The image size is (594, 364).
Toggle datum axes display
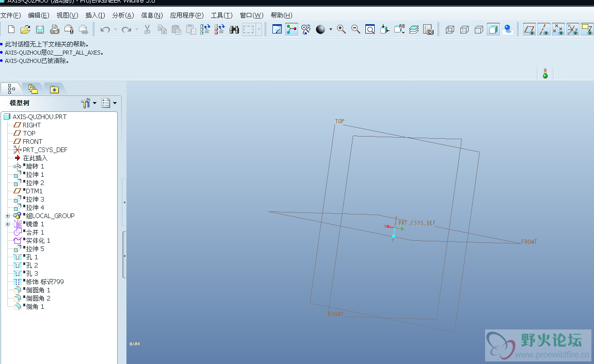(x=544, y=29)
